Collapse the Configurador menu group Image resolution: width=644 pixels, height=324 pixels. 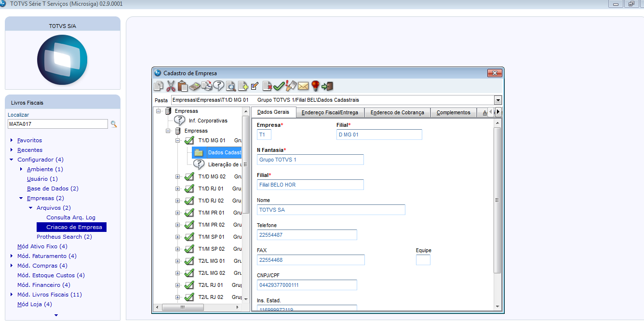[x=12, y=160]
